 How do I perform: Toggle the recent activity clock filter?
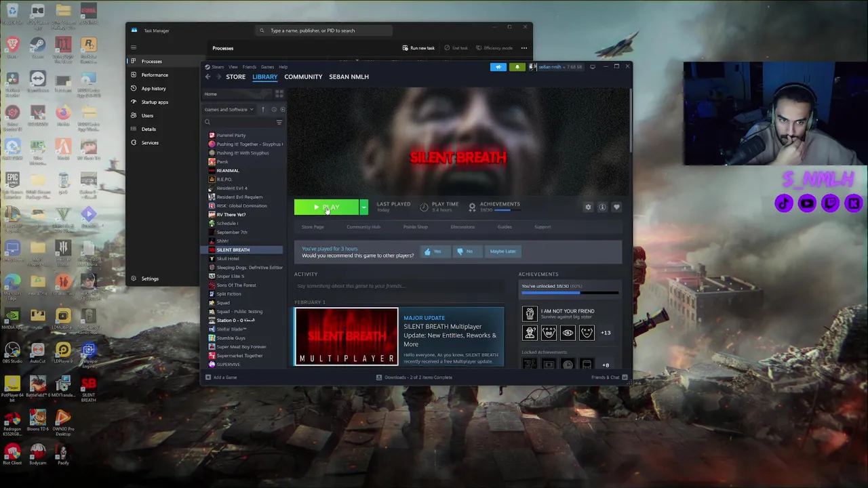[274, 110]
